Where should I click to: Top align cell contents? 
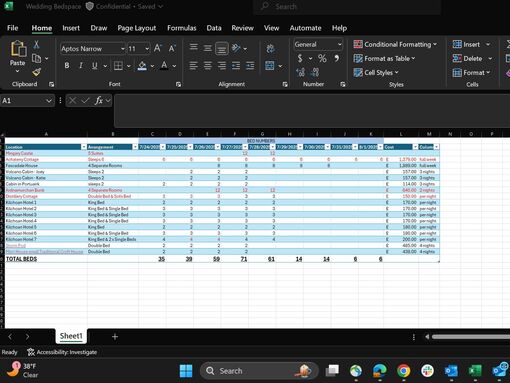tap(193, 47)
